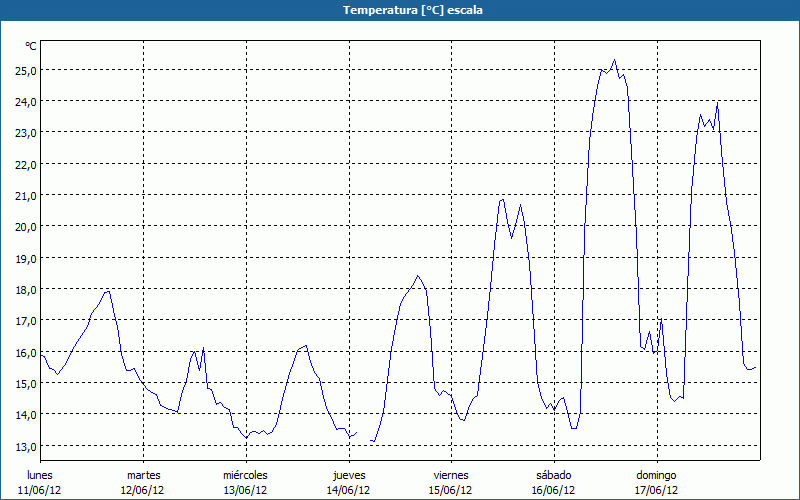Viewport: 800px width, 500px height.
Task: Select the 22,0 axis value
Action: tap(26, 164)
